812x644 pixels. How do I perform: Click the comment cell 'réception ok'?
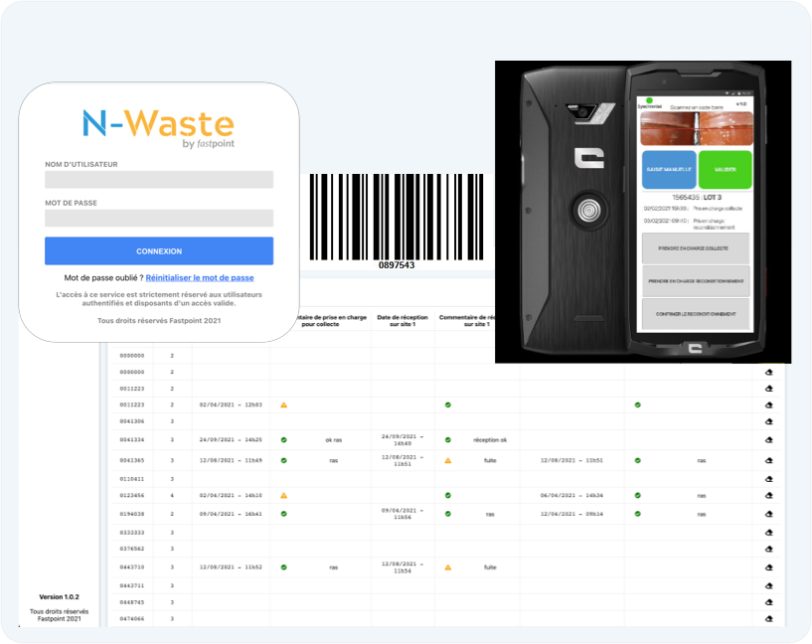[490, 440]
